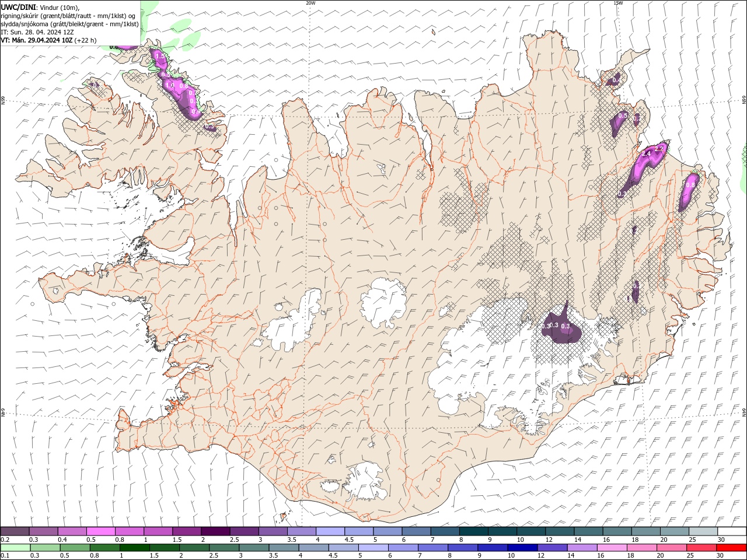Pick the rain swatch between 25 and 30

[x=701, y=547]
